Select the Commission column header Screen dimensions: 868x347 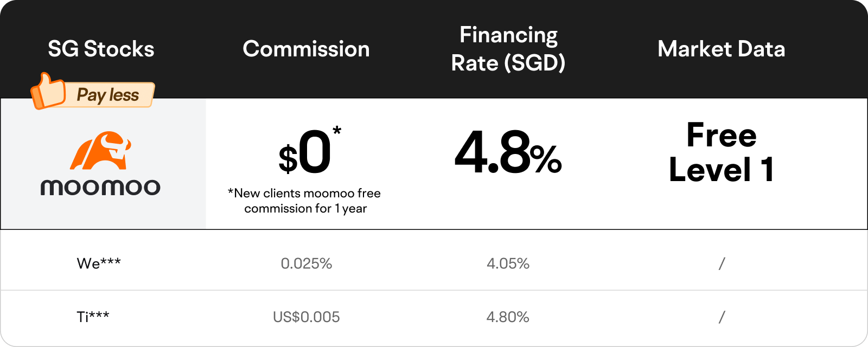pos(306,49)
